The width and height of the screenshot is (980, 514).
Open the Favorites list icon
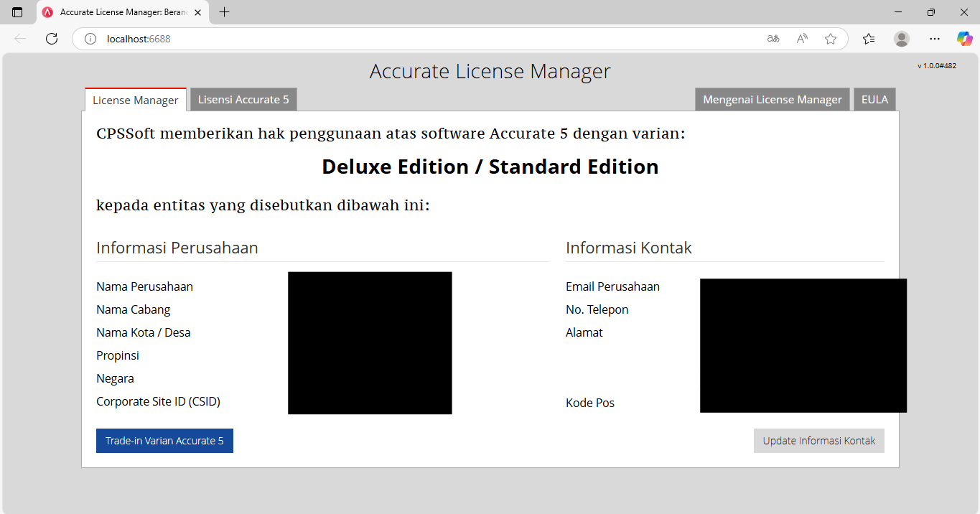(869, 39)
